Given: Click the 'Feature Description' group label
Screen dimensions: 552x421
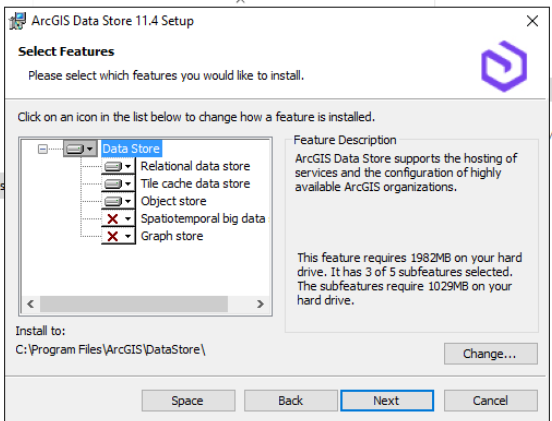Looking at the screenshot, I should [x=345, y=140].
